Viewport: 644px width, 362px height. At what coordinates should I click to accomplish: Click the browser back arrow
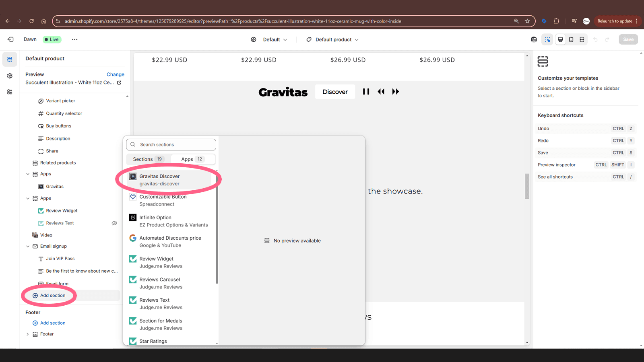[7, 21]
